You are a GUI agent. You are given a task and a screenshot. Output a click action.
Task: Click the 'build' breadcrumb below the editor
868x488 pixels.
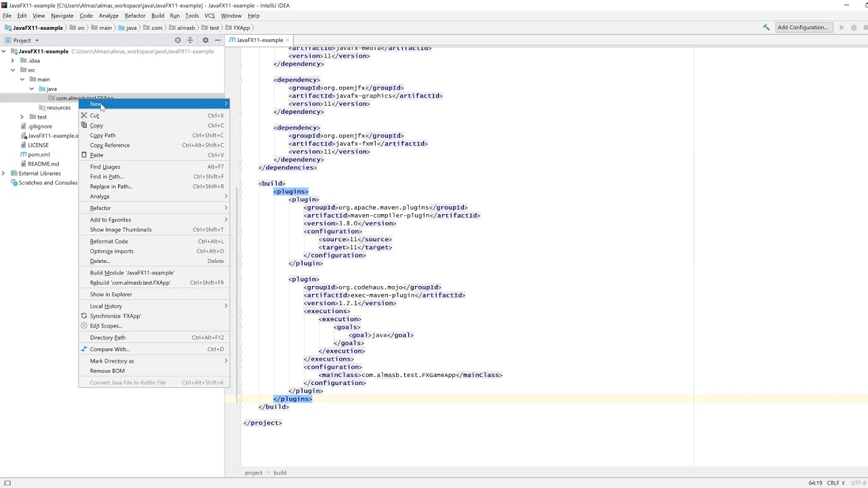coord(280,472)
